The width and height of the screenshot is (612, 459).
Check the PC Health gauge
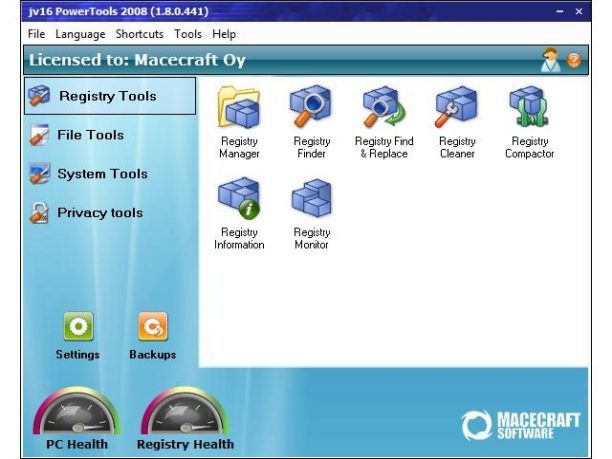[77, 418]
